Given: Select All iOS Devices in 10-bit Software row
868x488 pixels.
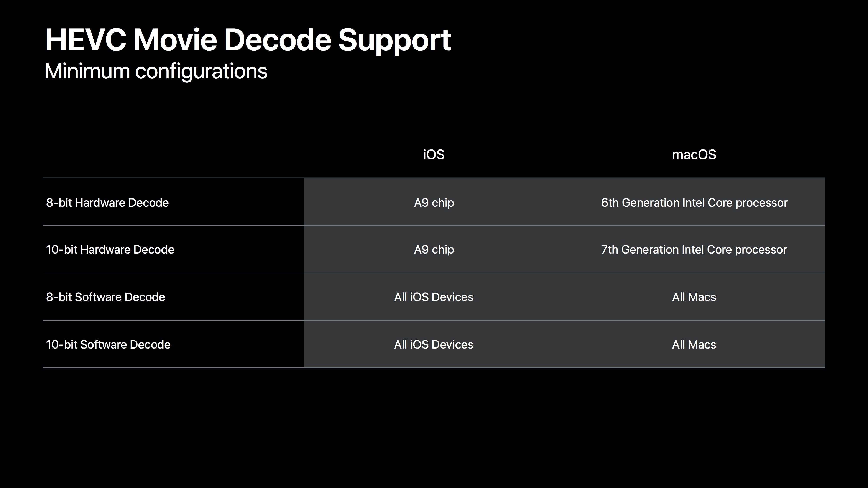Looking at the screenshot, I should (434, 345).
